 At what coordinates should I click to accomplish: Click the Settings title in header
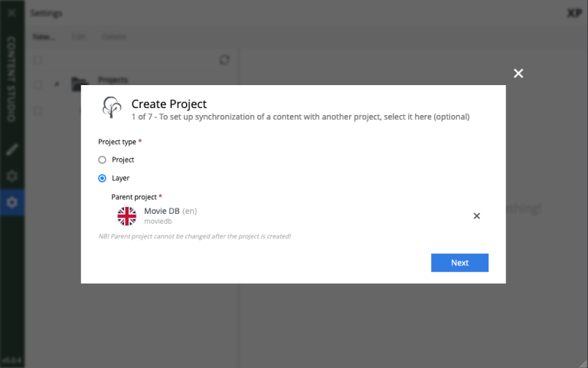tap(46, 13)
